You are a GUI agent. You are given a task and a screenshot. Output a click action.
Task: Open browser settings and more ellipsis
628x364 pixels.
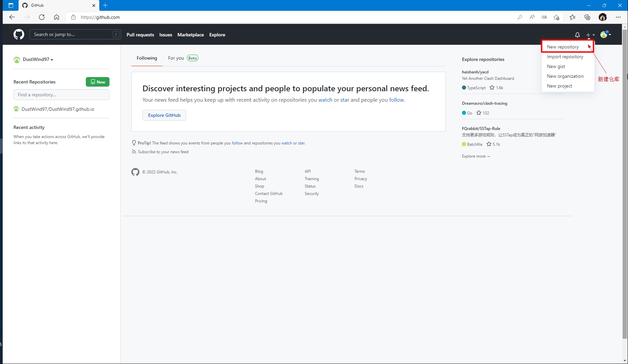[x=618, y=17]
